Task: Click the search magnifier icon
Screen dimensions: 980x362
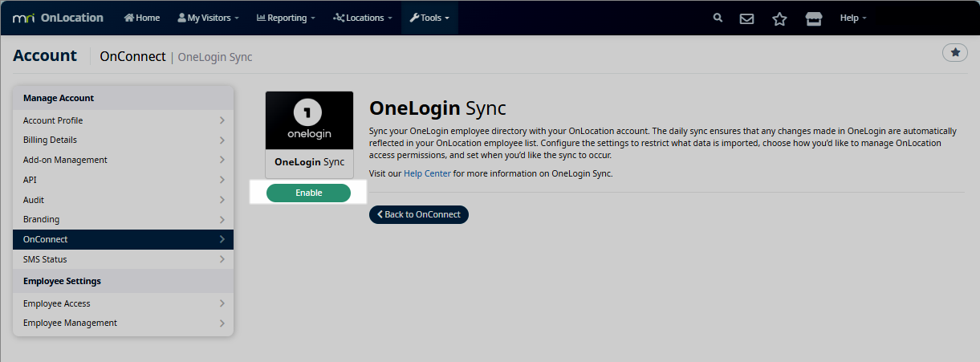Action: click(718, 18)
